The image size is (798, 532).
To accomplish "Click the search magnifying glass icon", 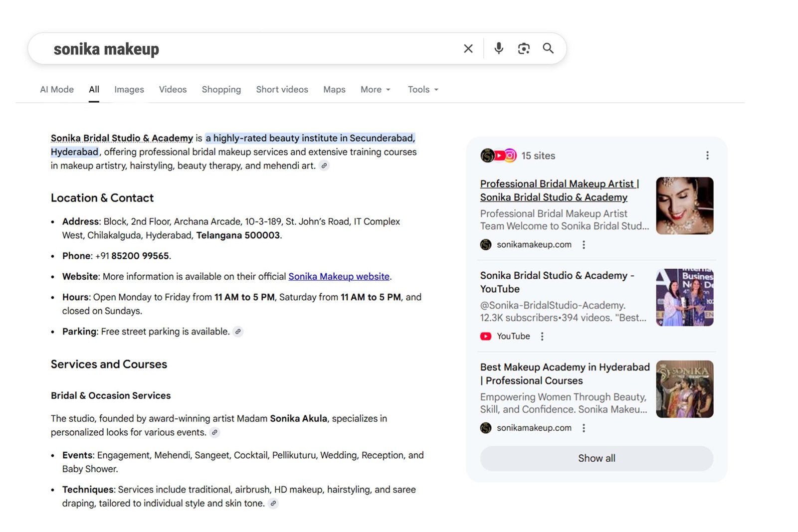I will [548, 48].
